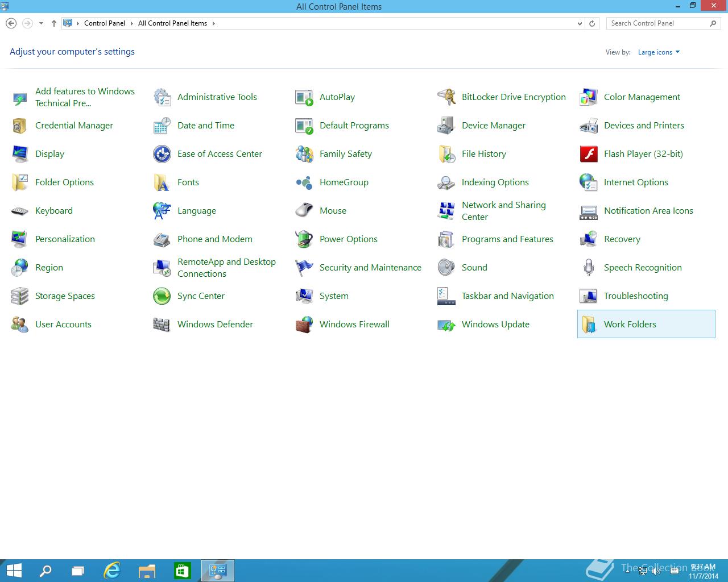Open the Internet Options link
The image size is (728, 582).
[636, 182]
